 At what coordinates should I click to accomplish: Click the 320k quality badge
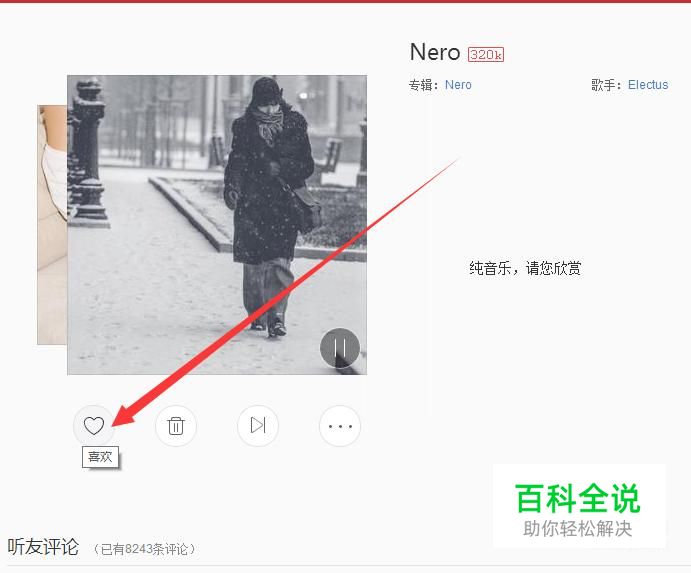pyautogui.click(x=486, y=54)
